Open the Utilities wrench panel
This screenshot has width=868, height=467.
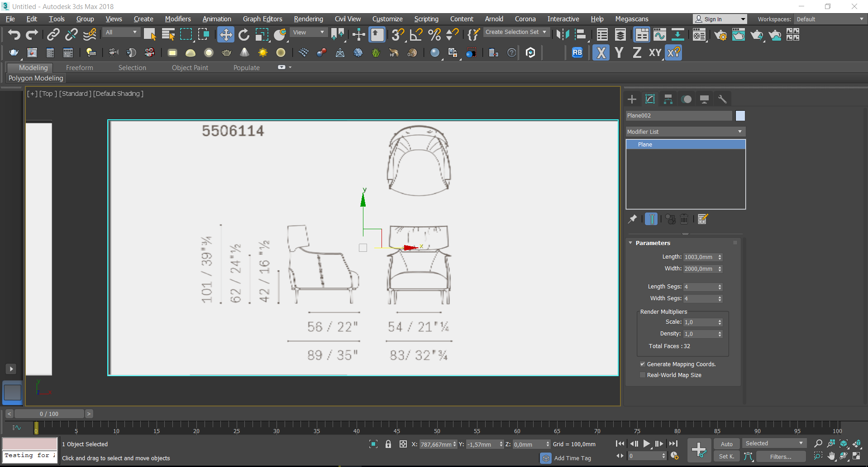coord(722,99)
